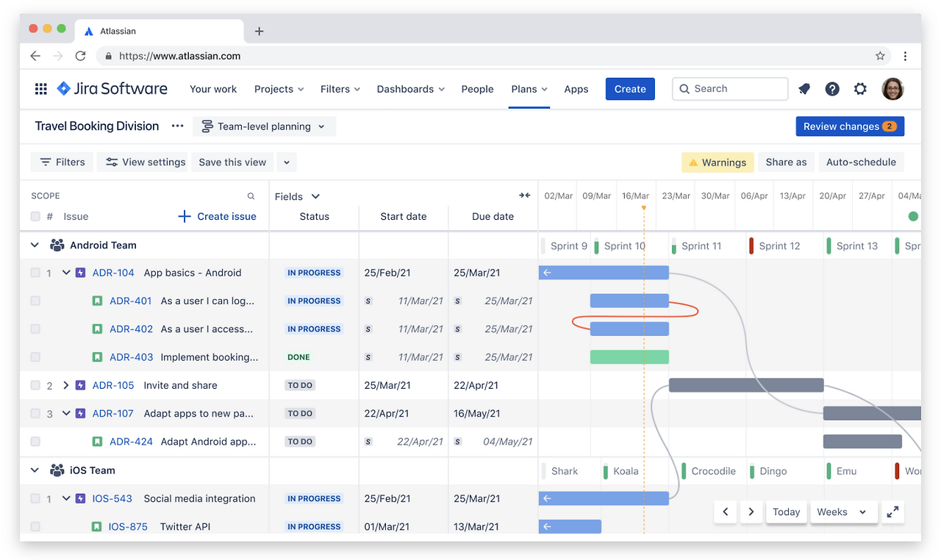This screenshot has width=941, height=560.
Task: Click the blue Create button
Action: click(630, 89)
